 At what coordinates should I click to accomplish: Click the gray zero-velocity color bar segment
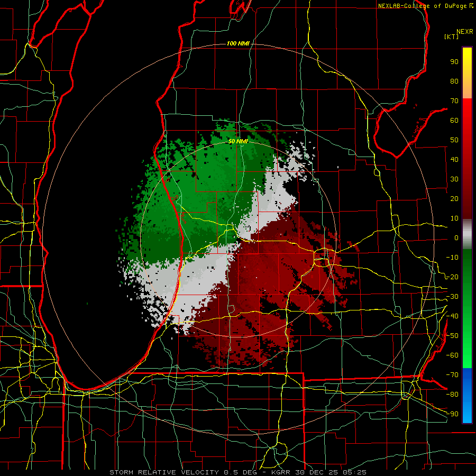tap(467, 234)
